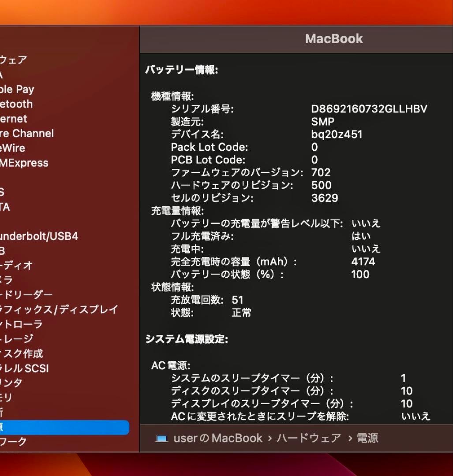The image size is (453, 476).
Task: Click the Mac icon in the breadcrumb bar
Action: 162,438
